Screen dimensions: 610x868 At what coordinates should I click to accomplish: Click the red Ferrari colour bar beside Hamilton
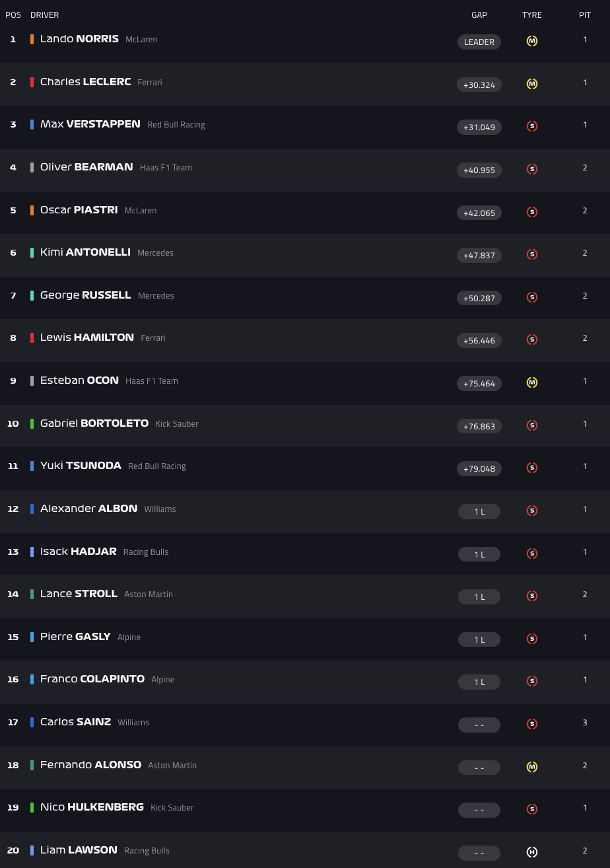[x=32, y=338]
